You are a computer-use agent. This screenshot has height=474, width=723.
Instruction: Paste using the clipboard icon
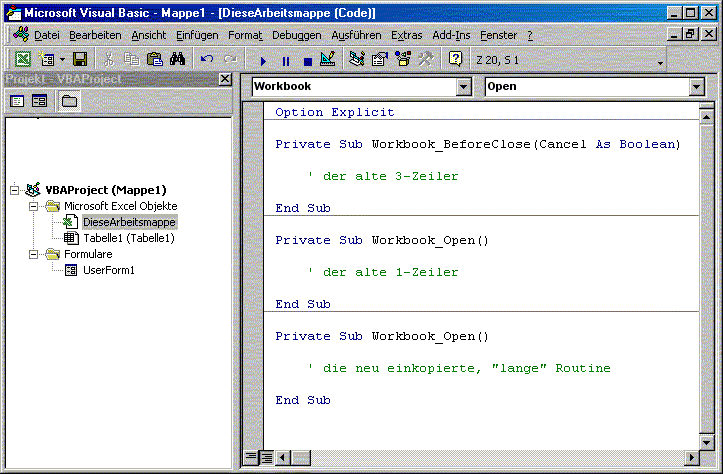pos(155,59)
